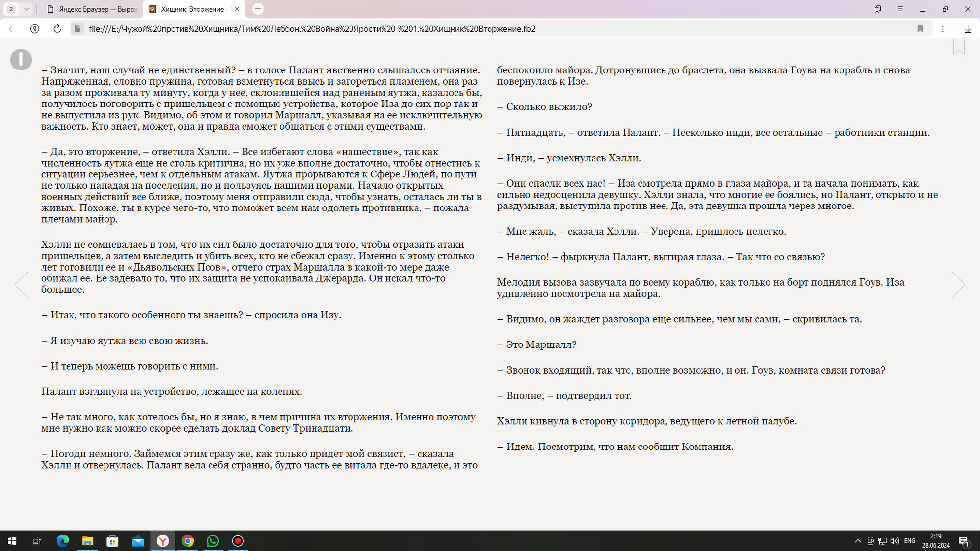
Task: Reload the page with the refresh icon
Action: point(57,29)
